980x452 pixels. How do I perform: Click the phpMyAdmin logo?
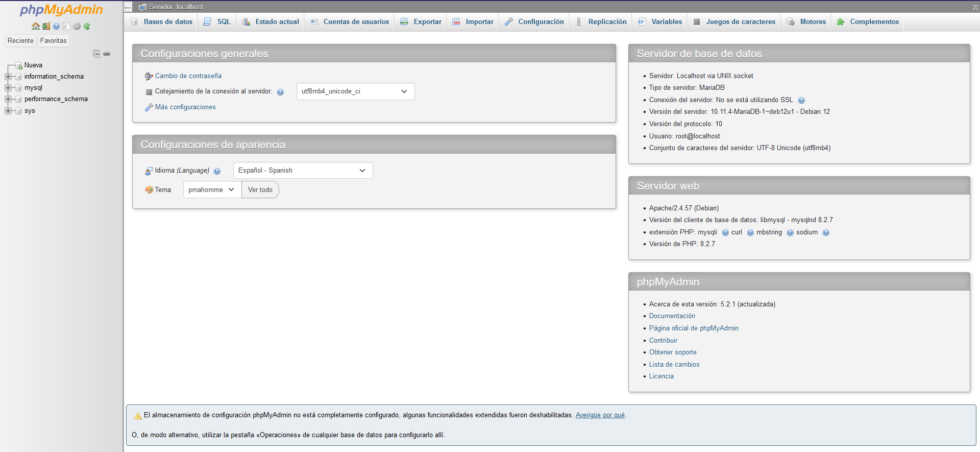pos(61,10)
